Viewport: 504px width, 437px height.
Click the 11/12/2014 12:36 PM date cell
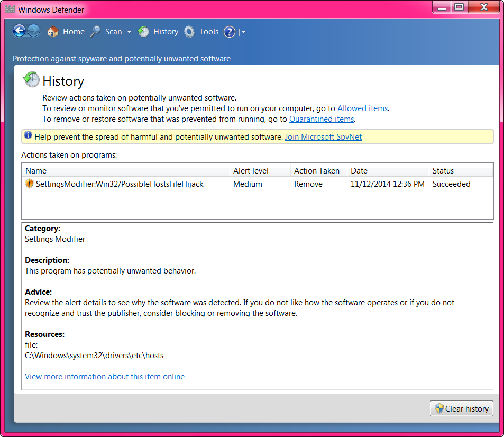click(x=387, y=184)
